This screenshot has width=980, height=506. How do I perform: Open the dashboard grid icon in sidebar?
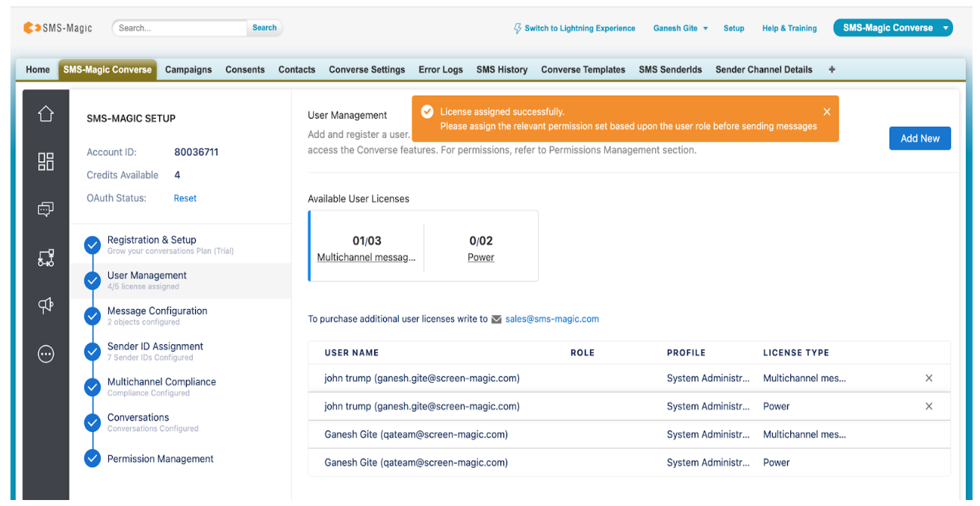pos(46,161)
